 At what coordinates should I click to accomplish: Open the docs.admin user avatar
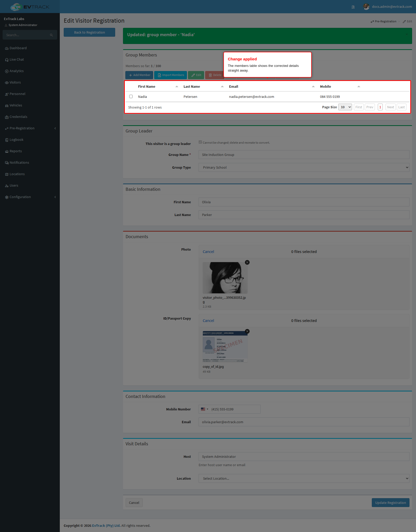(366, 7)
